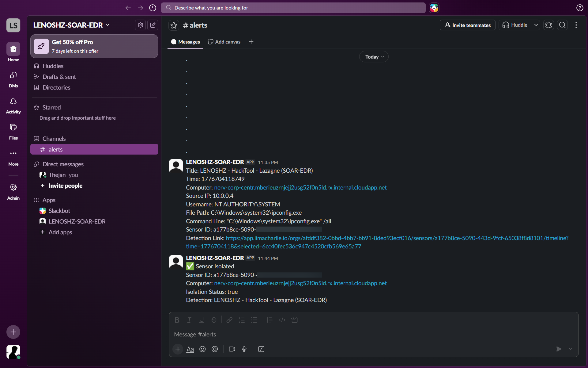Open the emoji picker
Image resolution: width=588 pixels, height=368 pixels.
pos(202,349)
